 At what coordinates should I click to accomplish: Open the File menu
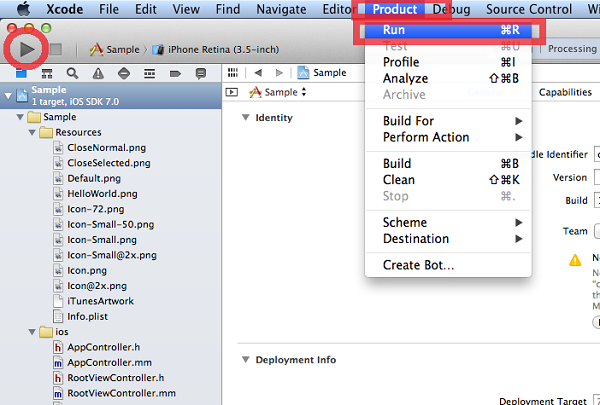(109, 9)
